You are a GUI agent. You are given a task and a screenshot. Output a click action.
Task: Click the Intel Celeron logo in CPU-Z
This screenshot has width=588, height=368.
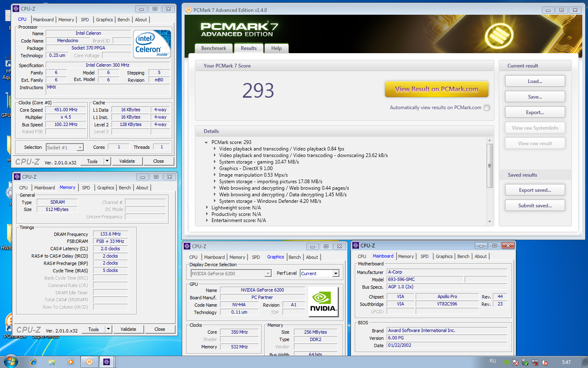152,44
